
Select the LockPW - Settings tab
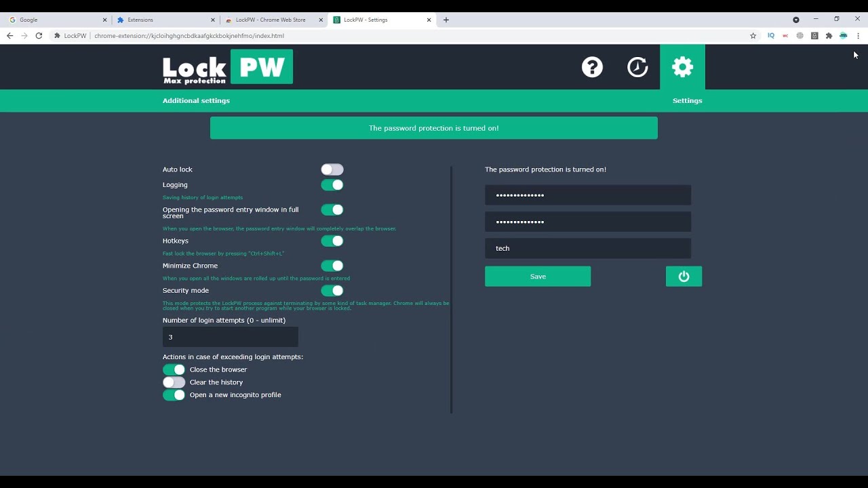(382, 20)
